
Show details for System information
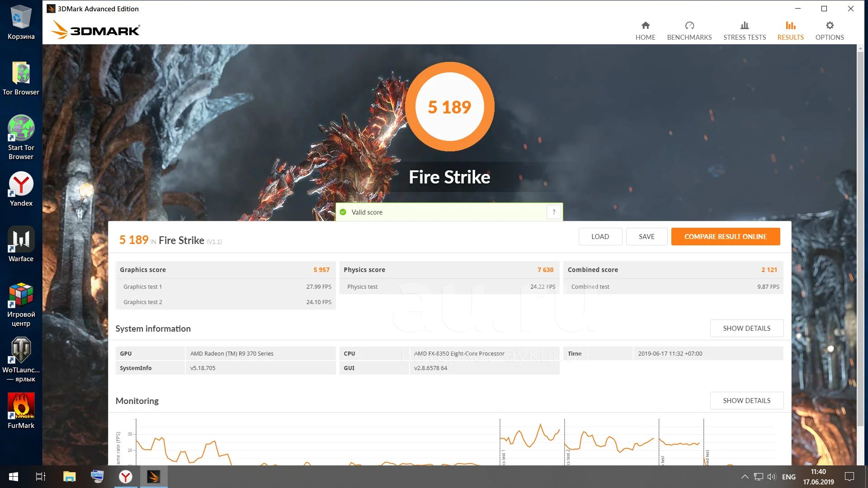tap(746, 328)
